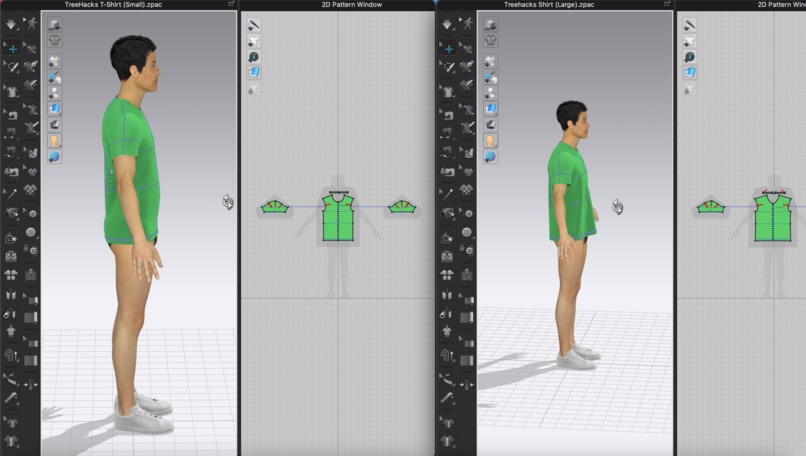Image resolution: width=806 pixels, height=456 pixels.
Task: Toggle info display in Small 2D Pattern Window
Action: tap(253, 57)
